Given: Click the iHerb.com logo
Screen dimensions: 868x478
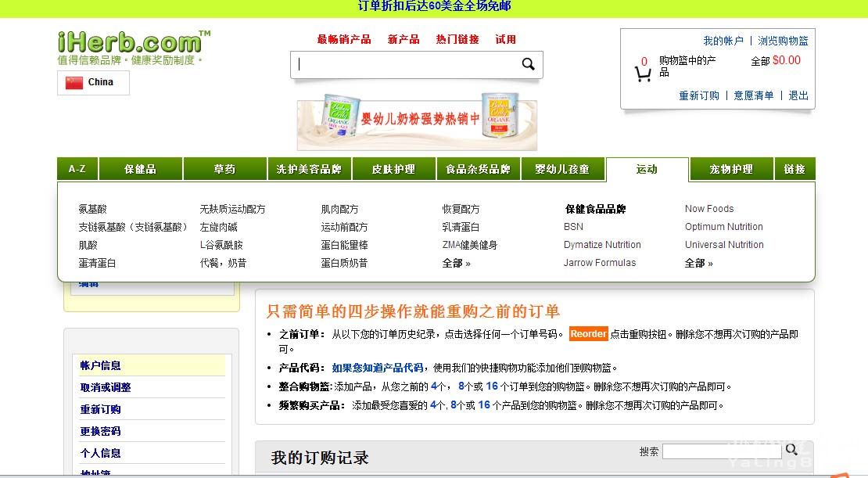Looking at the screenshot, I should (x=134, y=42).
